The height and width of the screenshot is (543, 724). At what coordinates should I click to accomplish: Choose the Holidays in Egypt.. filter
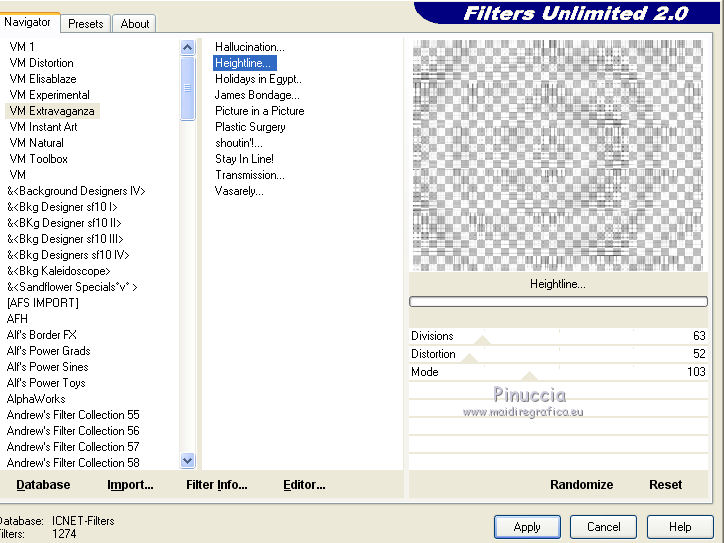(x=258, y=79)
